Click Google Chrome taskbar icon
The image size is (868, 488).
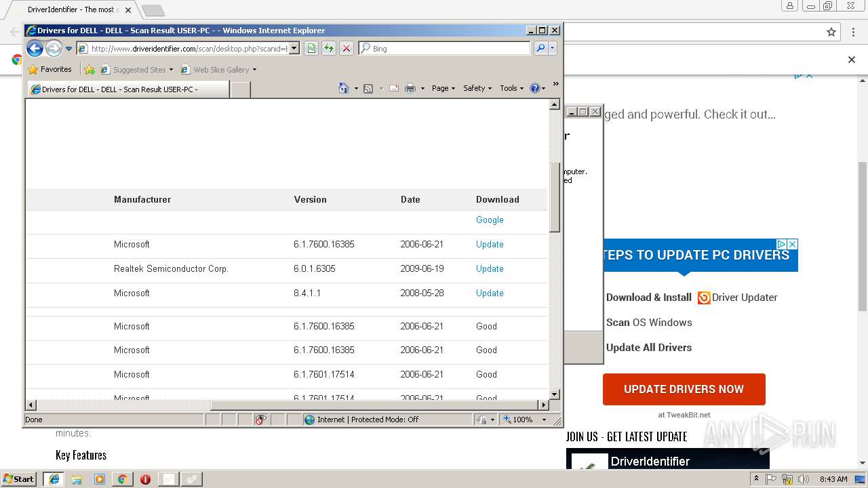(x=122, y=479)
